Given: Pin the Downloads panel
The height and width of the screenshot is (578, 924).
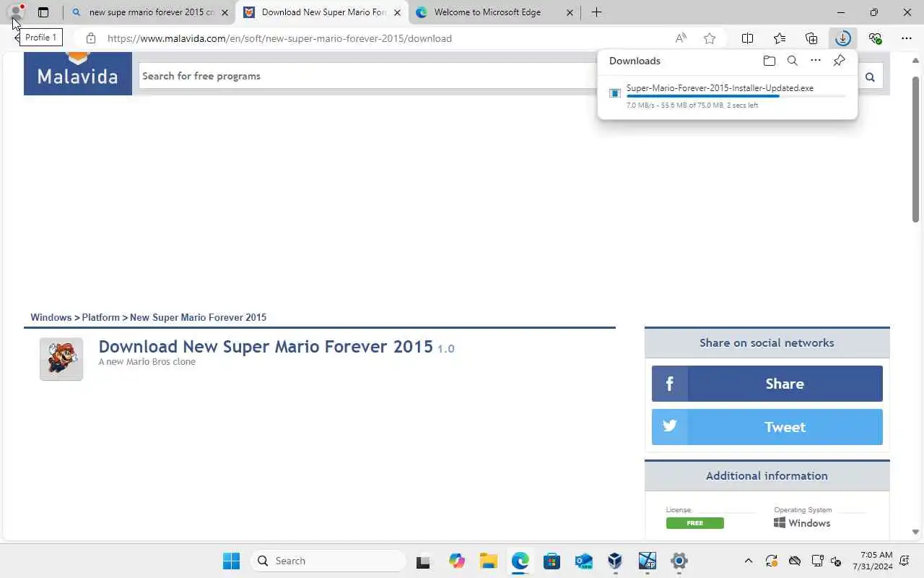Looking at the screenshot, I should coord(839,61).
